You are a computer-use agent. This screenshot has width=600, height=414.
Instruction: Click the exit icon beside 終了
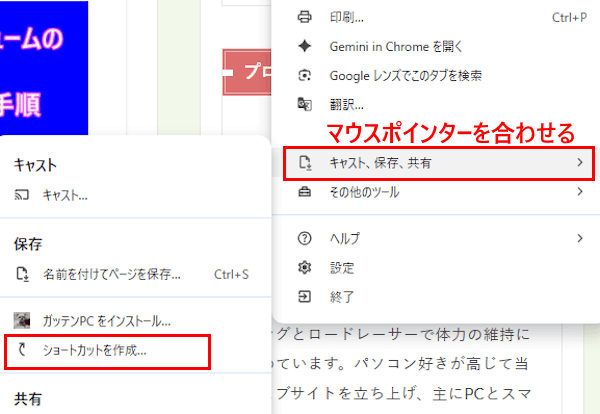[x=305, y=297]
